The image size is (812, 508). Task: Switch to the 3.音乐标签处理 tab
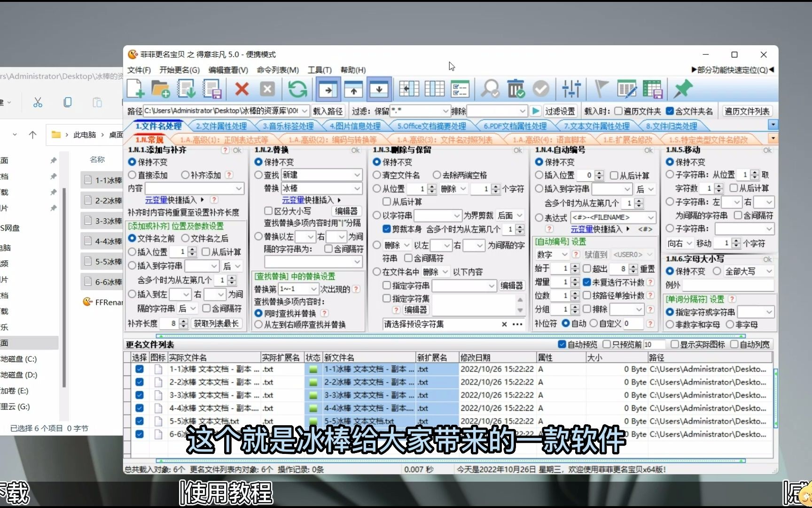(288, 126)
